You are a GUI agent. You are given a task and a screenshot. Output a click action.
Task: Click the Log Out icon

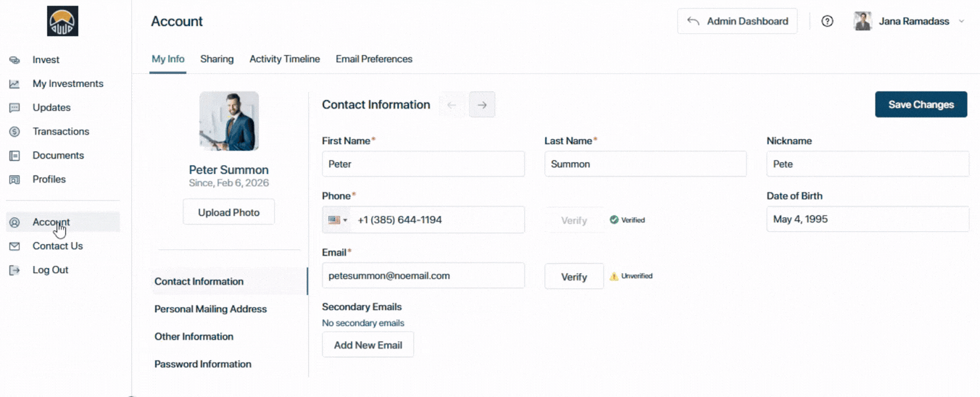tap(14, 270)
